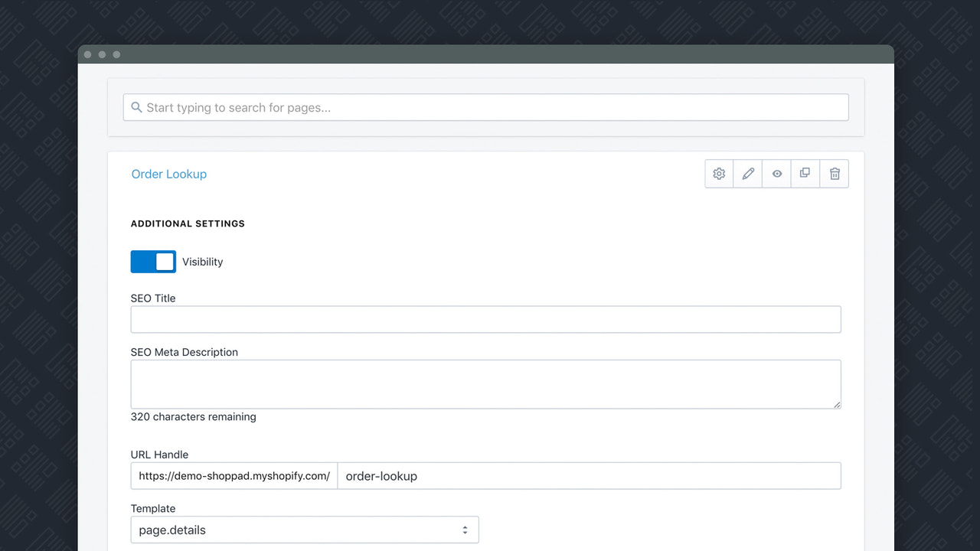Select the order-lookup URL handle field
This screenshot has height=551, width=980.
[590, 475]
